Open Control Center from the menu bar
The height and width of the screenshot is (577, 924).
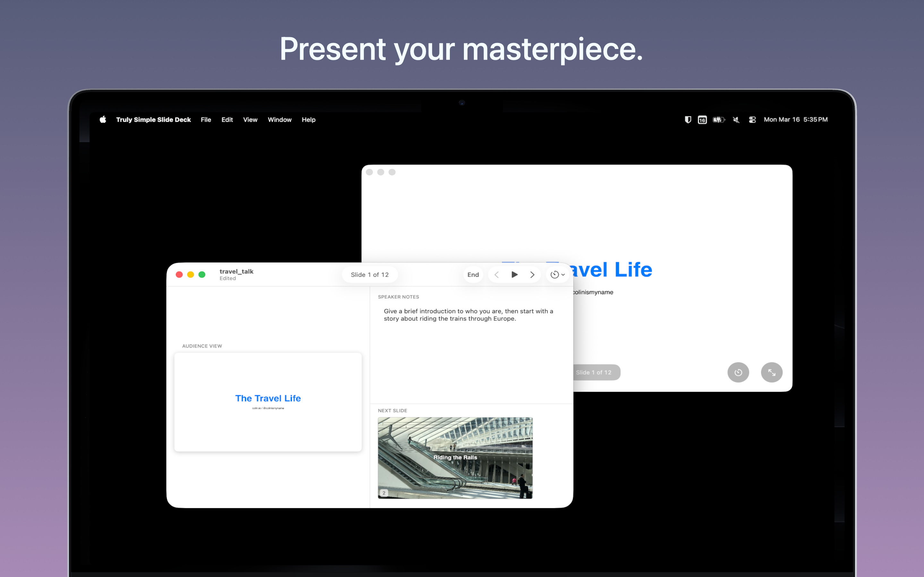pyautogui.click(x=752, y=120)
